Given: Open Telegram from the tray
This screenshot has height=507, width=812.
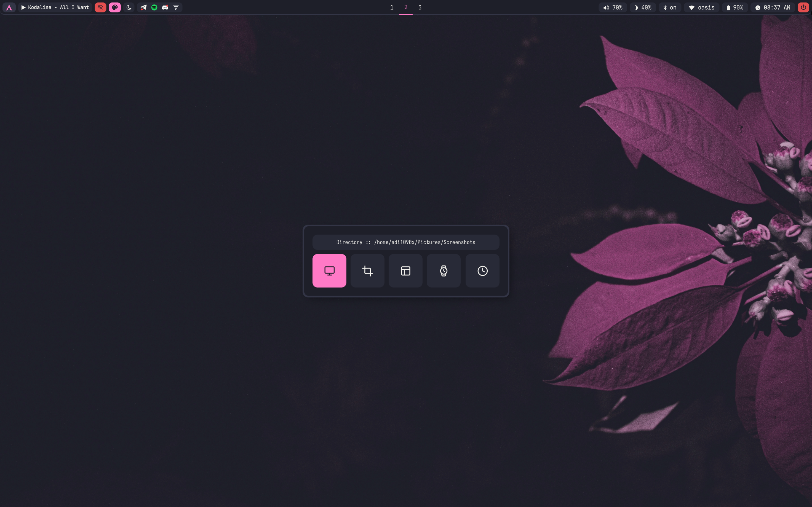Looking at the screenshot, I should [x=143, y=7].
